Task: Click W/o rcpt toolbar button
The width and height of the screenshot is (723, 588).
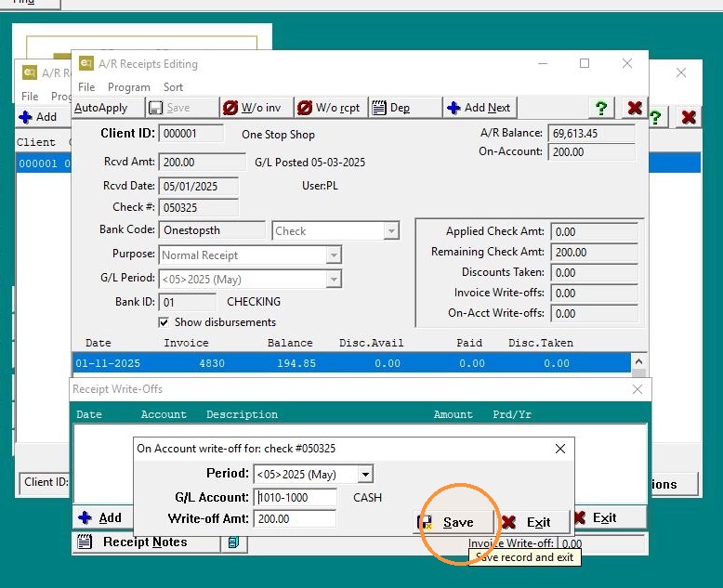Action: 331,108
